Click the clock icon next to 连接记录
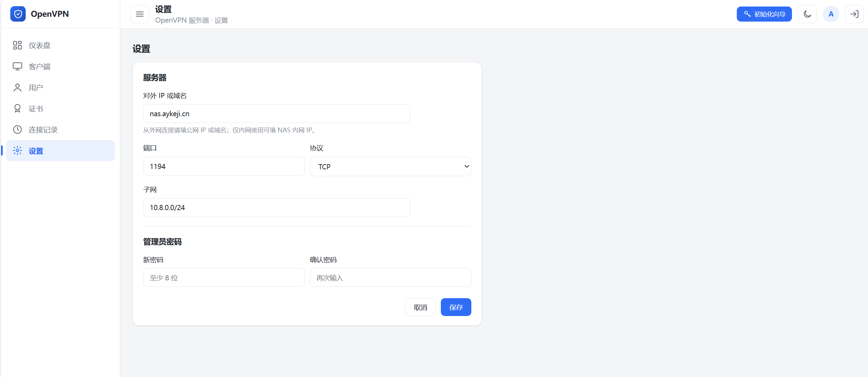Screen dimensions: 868x377 (17, 130)
